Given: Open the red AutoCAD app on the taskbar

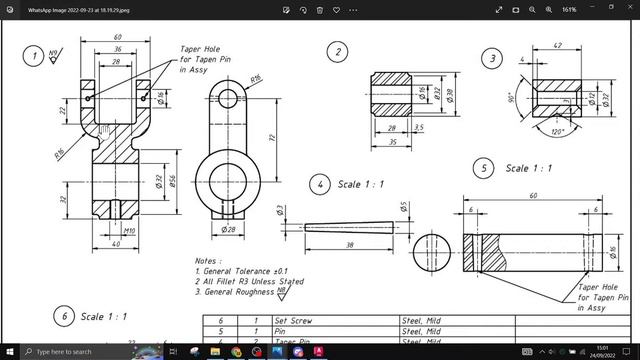Looking at the screenshot, I should 318,351.
